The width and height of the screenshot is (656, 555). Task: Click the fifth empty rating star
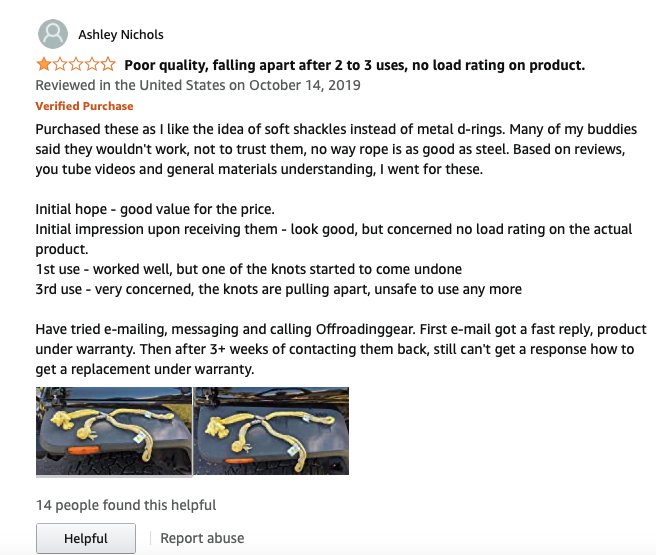(x=108, y=64)
